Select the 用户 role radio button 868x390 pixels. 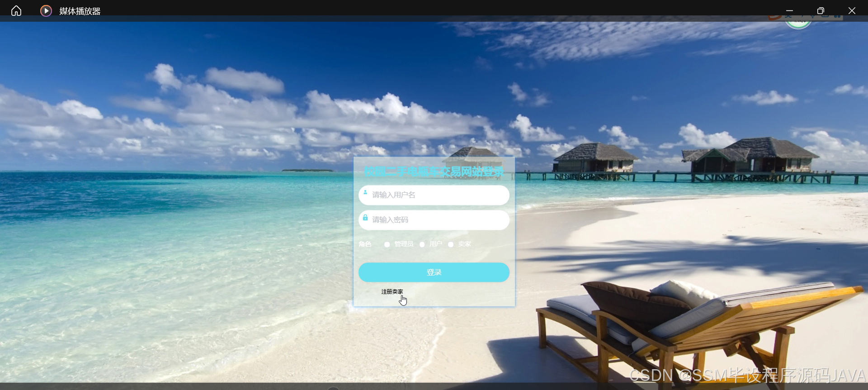pyautogui.click(x=422, y=244)
